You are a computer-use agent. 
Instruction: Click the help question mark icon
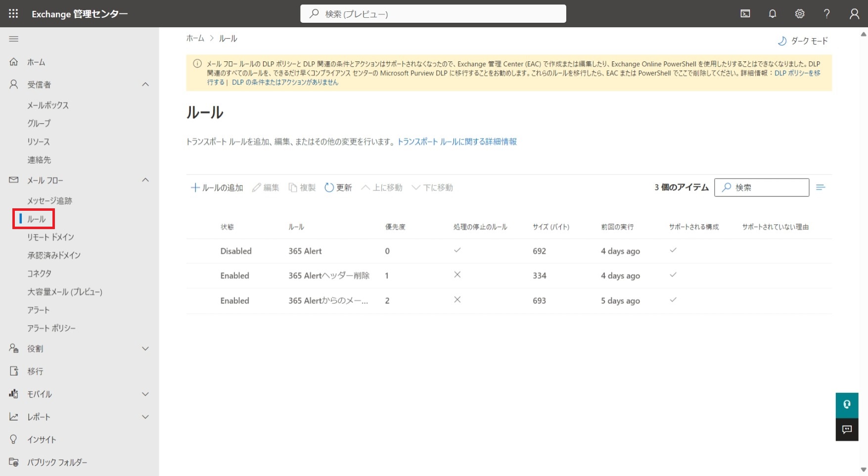tap(826, 14)
